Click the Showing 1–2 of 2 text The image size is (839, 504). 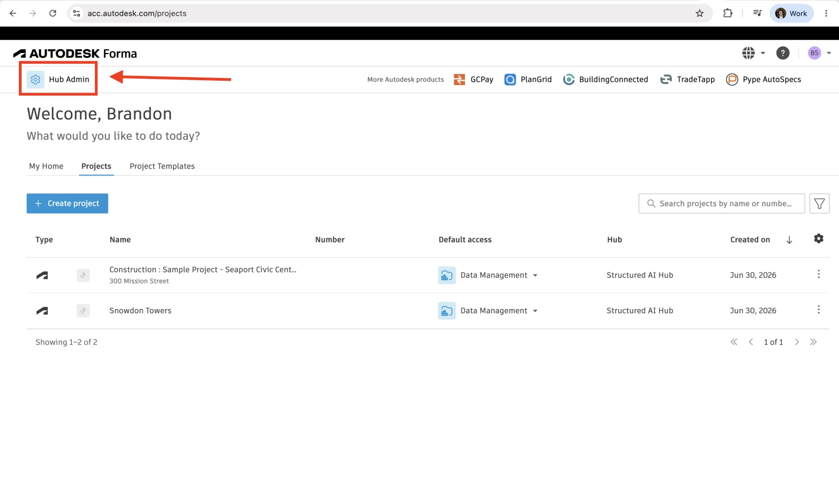(x=67, y=342)
